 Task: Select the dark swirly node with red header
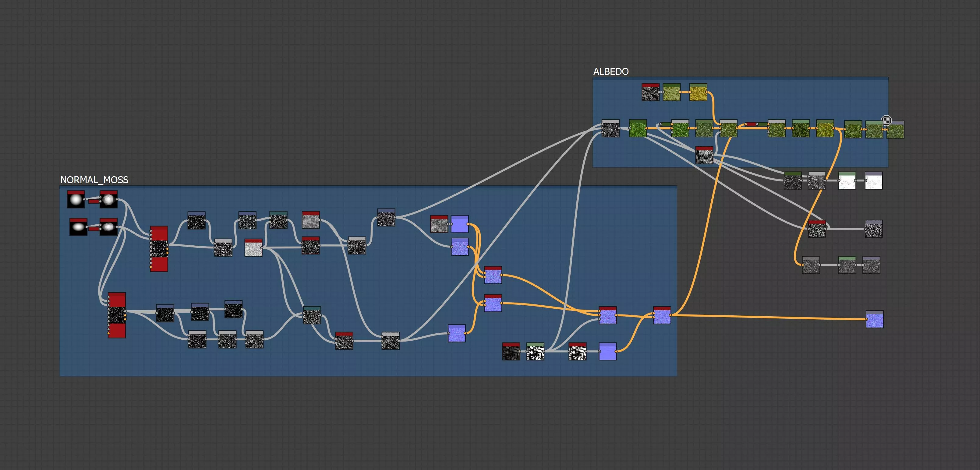(511, 352)
